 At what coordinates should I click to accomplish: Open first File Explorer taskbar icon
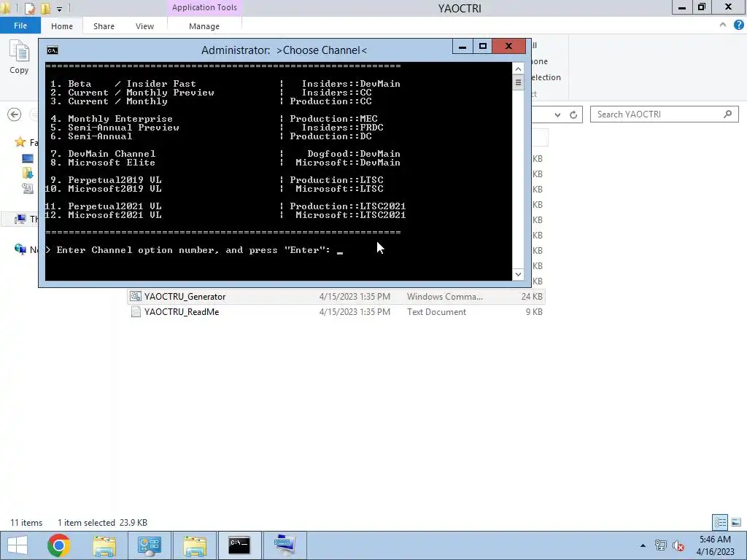point(104,545)
